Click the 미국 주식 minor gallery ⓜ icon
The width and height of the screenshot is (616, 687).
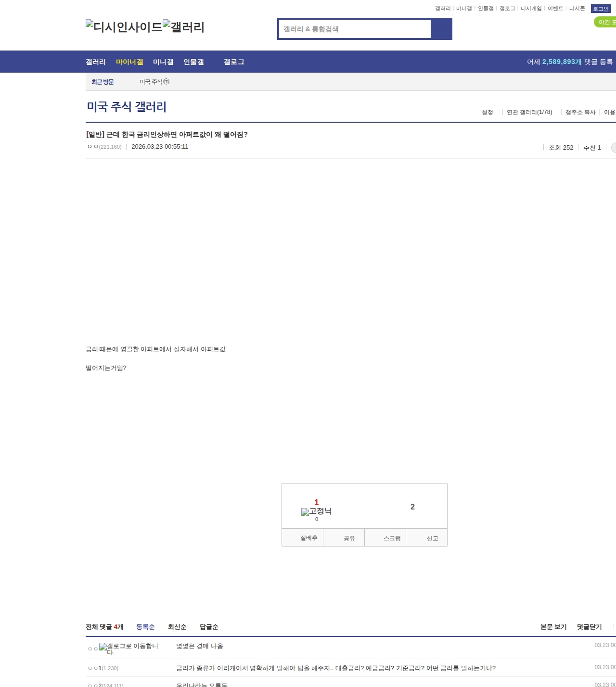pos(166,82)
